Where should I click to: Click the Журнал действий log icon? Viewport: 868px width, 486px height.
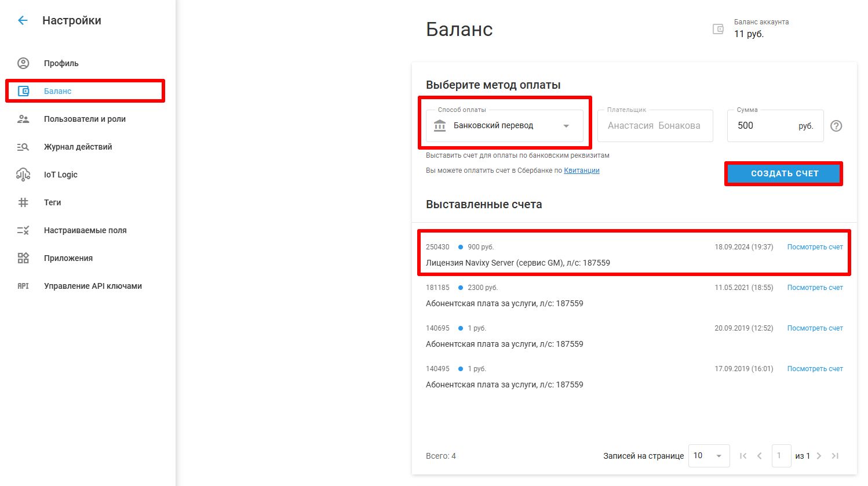click(23, 147)
